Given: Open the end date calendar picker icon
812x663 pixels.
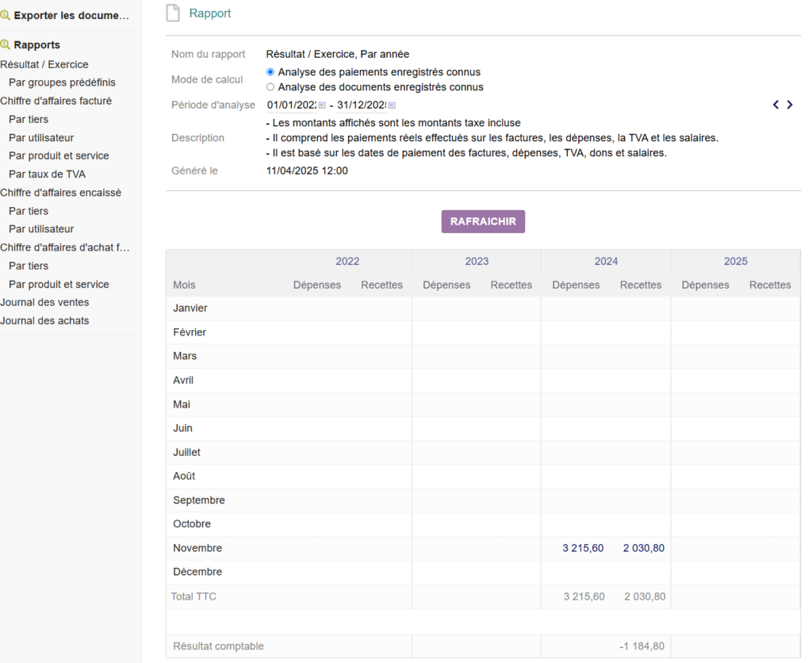Looking at the screenshot, I should coord(392,105).
